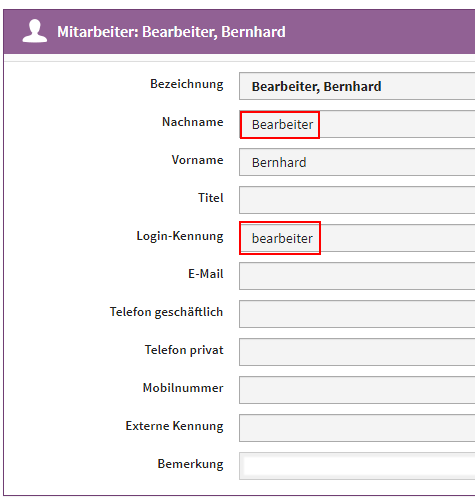Click the Mobilnummer label

coord(183,388)
